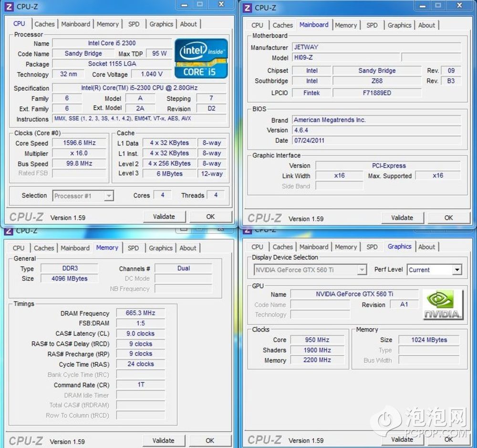477x448 pixels.
Task: Select About tab in the Memory timings window
Action: (188, 248)
